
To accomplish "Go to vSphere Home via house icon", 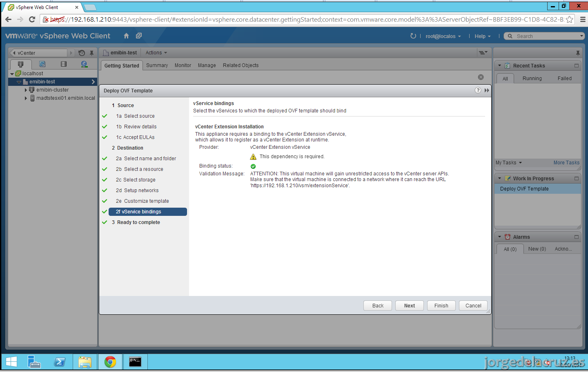I will click(x=127, y=36).
